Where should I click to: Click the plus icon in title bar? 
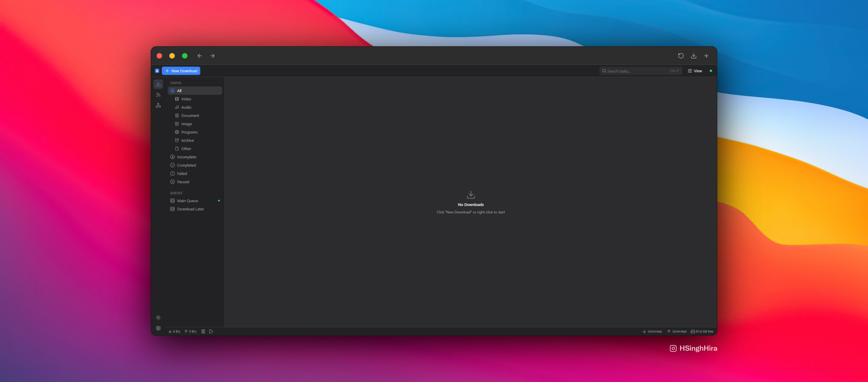tap(706, 56)
